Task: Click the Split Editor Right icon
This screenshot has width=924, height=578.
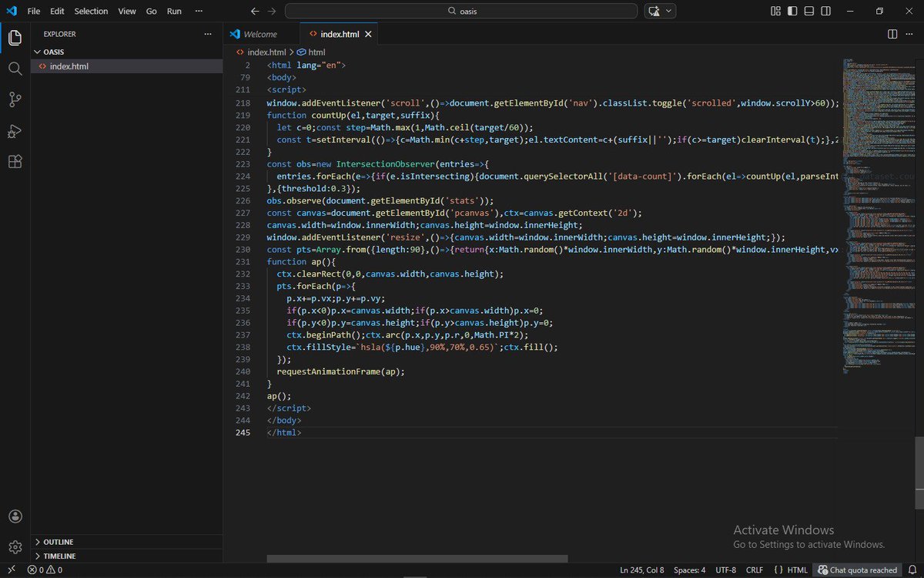Action: [x=892, y=34]
